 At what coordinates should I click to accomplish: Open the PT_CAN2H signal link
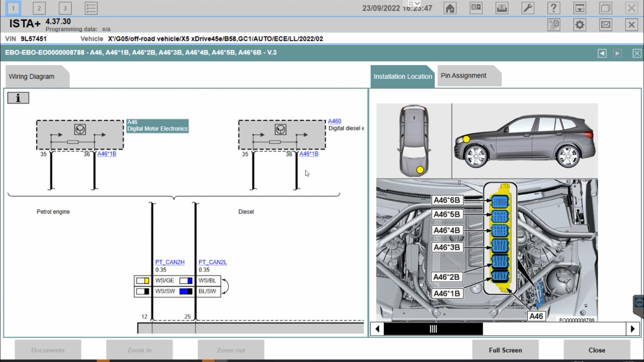click(170, 262)
